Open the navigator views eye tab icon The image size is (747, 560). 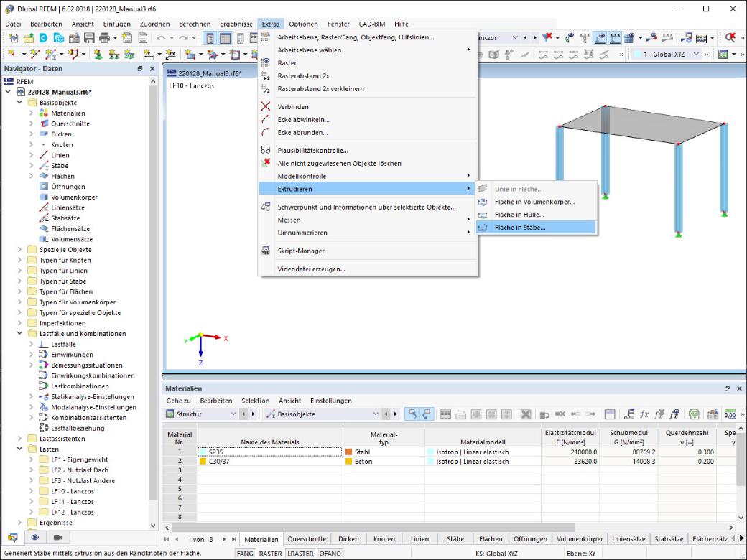(35, 537)
